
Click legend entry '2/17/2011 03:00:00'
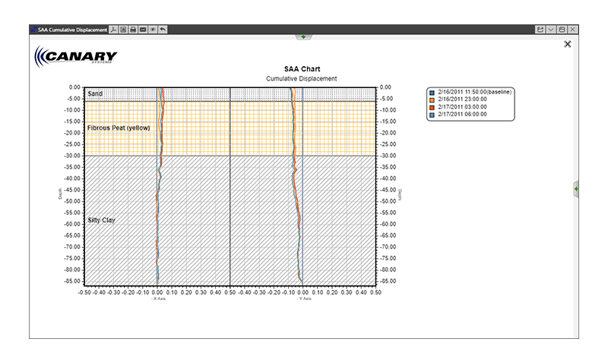click(x=462, y=106)
